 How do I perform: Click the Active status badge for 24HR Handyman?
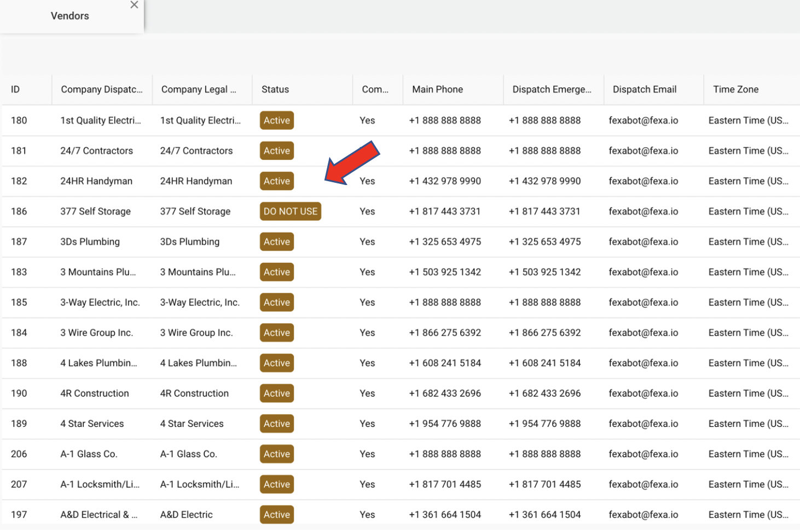pyautogui.click(x=276, y=181)
